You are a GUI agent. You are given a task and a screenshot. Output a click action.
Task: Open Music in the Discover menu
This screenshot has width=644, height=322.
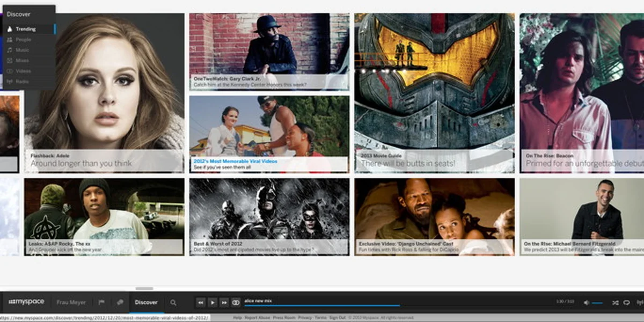pos(23,50)
